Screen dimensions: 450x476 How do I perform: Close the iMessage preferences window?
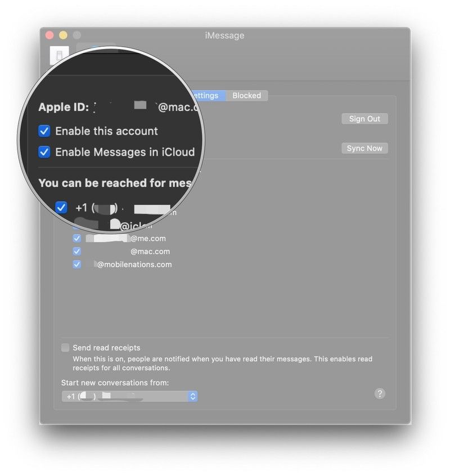coord(49,35)
